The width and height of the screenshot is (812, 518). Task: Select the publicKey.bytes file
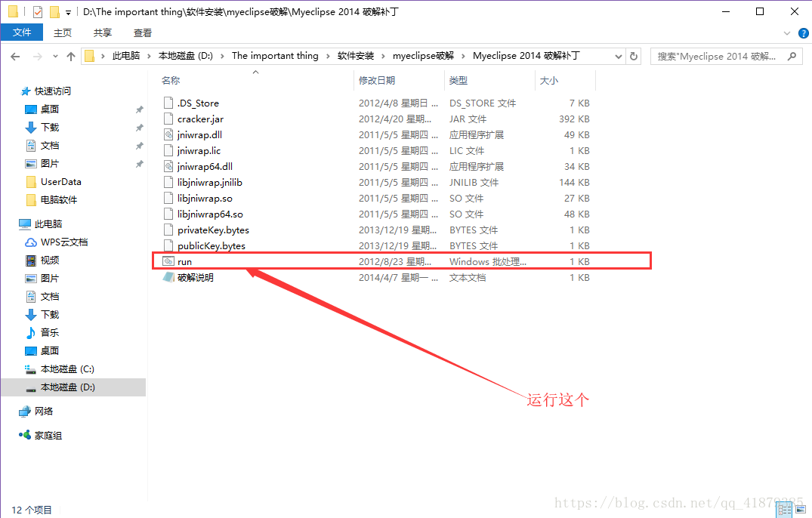click(x=211, y=246)
